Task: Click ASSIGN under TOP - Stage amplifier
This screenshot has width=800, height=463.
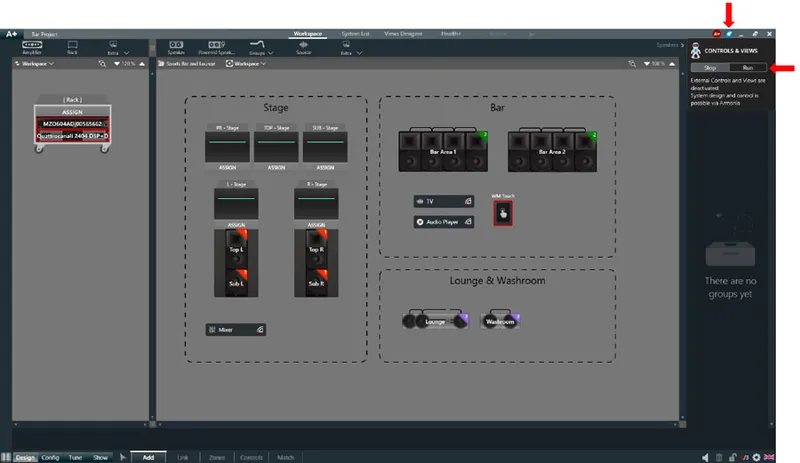Action: coord(277,167)
